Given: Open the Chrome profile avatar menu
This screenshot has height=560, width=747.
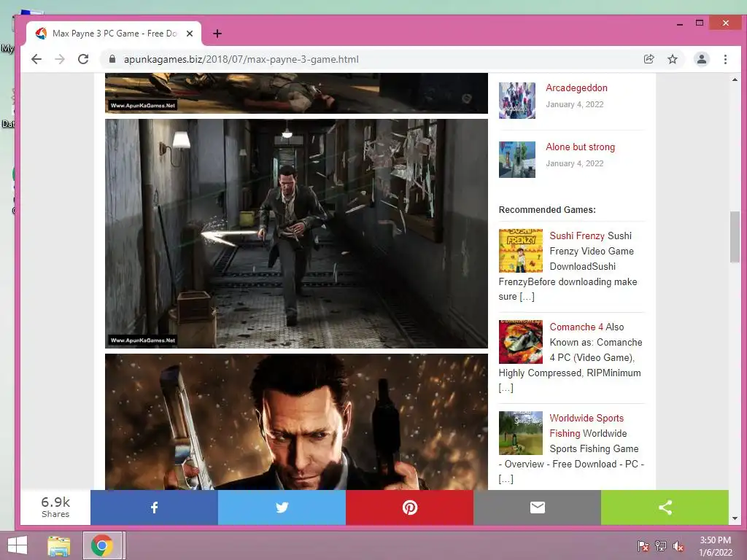Looking at the screenshot, I should [x=702, y=59].
